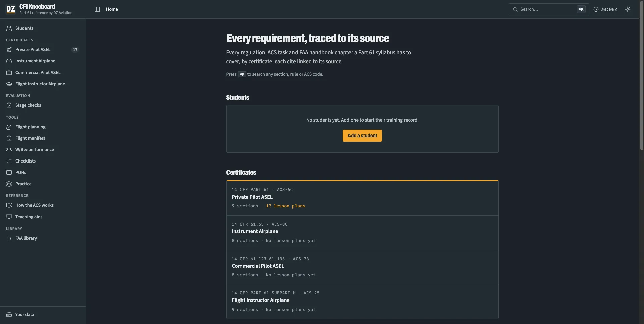
Task: Click the Flight manifest clipboard icon
Action: click(9, 138)
